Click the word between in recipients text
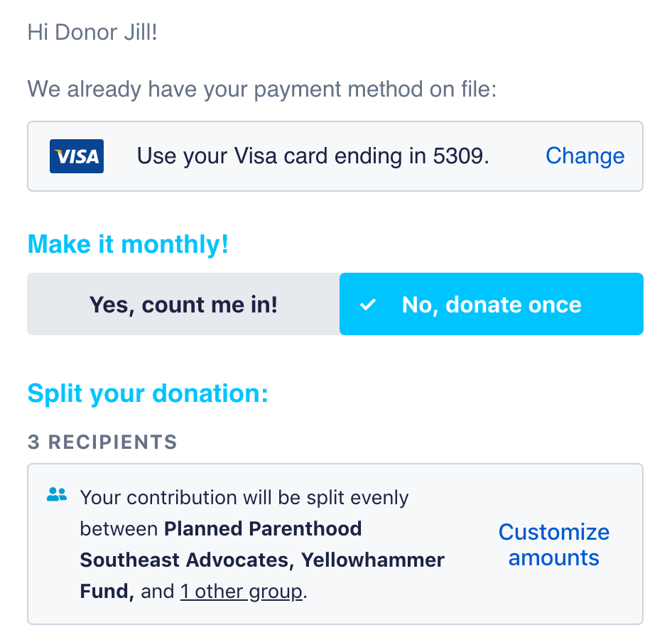The image size is (672, 642). pyautogui.click(x=119, y=529)
